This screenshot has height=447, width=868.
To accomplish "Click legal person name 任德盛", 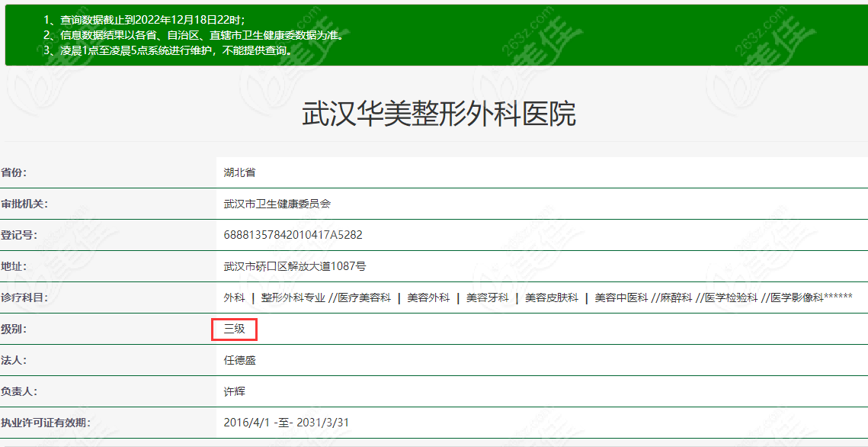I will [240, 360].
